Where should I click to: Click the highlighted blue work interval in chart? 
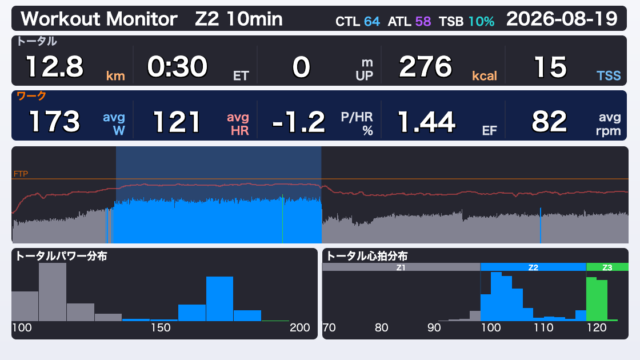218,195
